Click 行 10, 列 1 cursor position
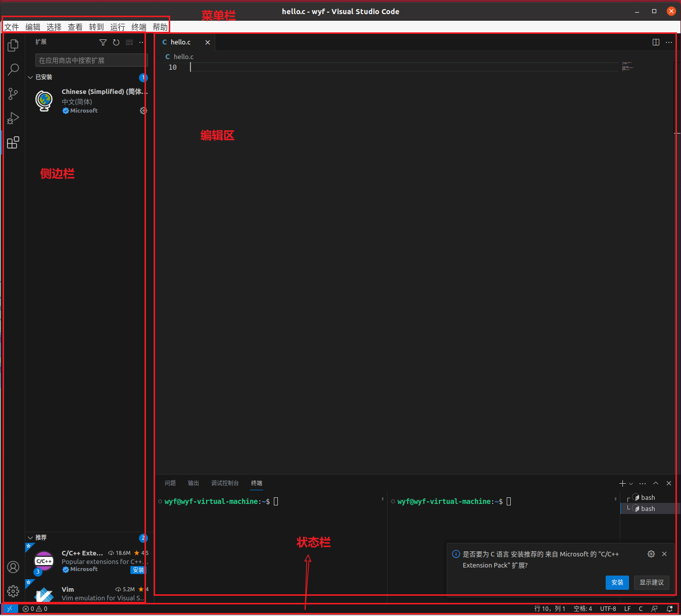The width and height of the screenshot is (681, 616). 550,609
